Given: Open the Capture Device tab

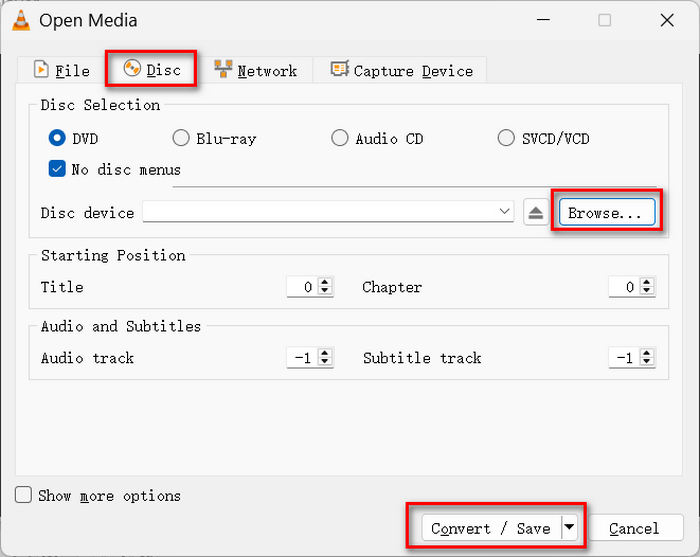Looking at the screenshot, I should [x=401, y=70].
